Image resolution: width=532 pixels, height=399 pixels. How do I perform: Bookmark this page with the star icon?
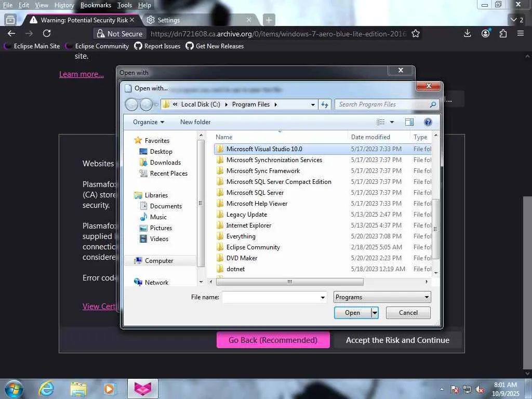(415, 34)
